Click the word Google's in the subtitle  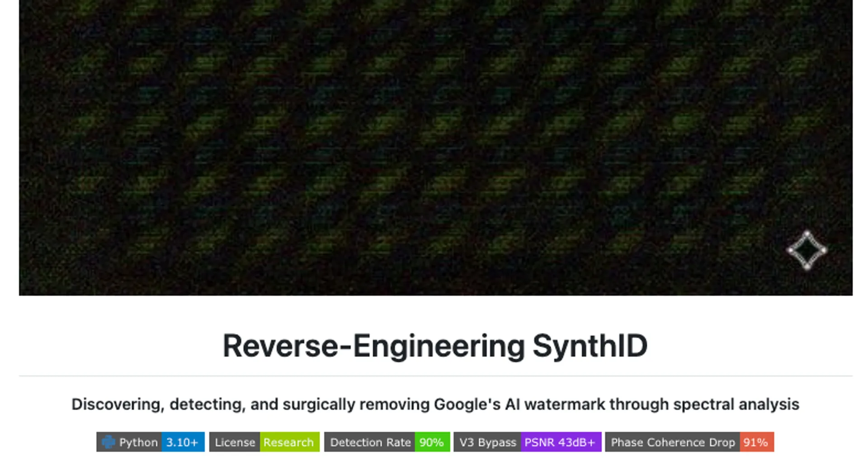coord(467,404)
